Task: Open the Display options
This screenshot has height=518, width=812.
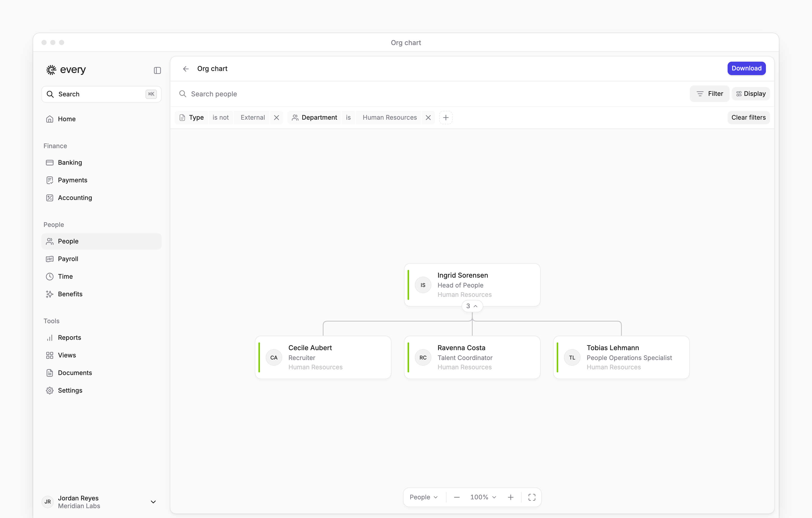Action: pyautogui.click(x=751, y=94)
